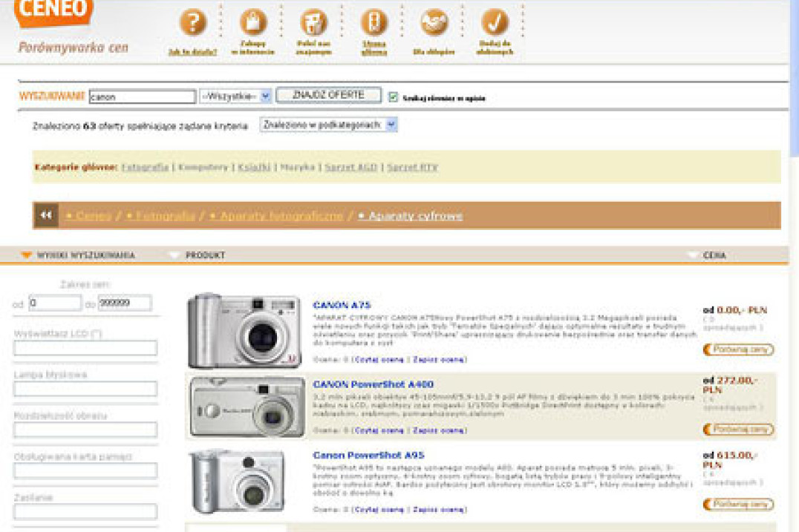This screenshot has height=532, width=799.
Task: Click 'Zapisz ocenę' for PowerShot A95
Action: [438, 509]
